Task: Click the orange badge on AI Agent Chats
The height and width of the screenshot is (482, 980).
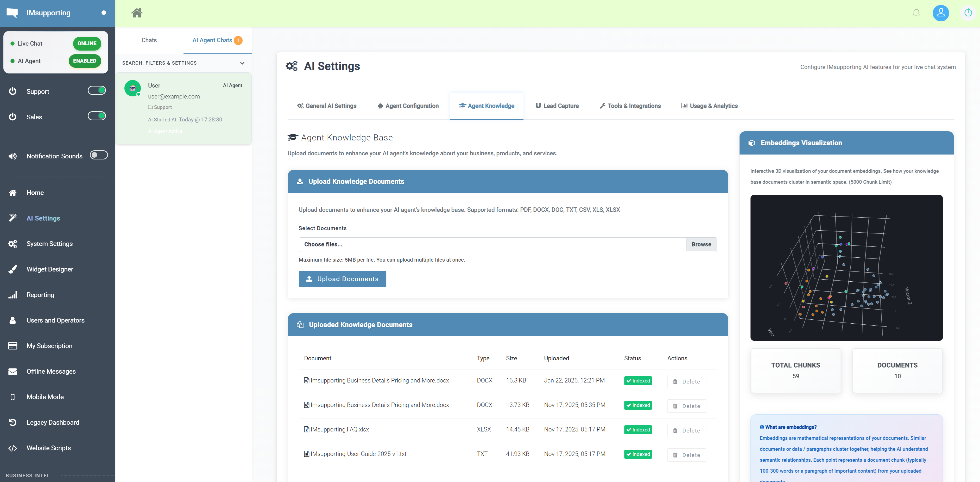Action: 238,40
